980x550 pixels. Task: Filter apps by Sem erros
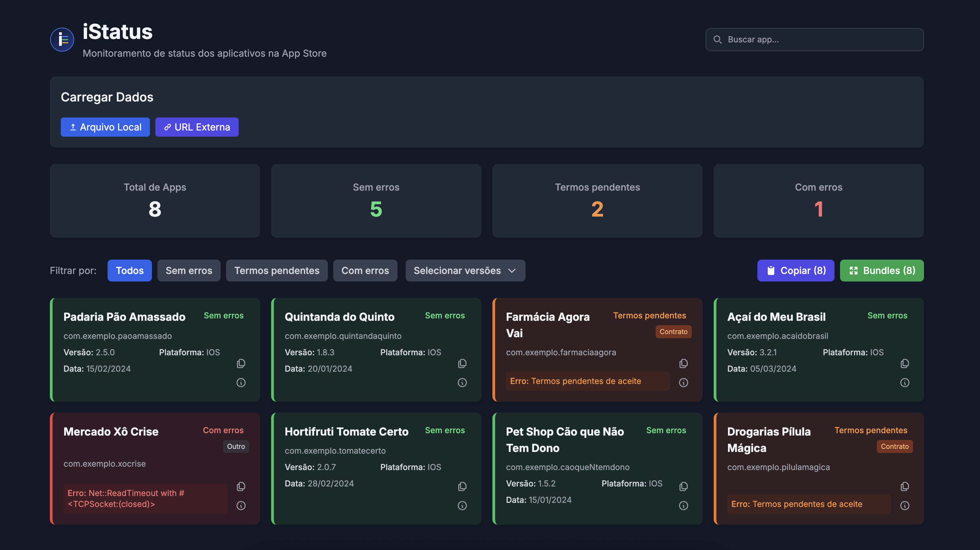[189, 271]
